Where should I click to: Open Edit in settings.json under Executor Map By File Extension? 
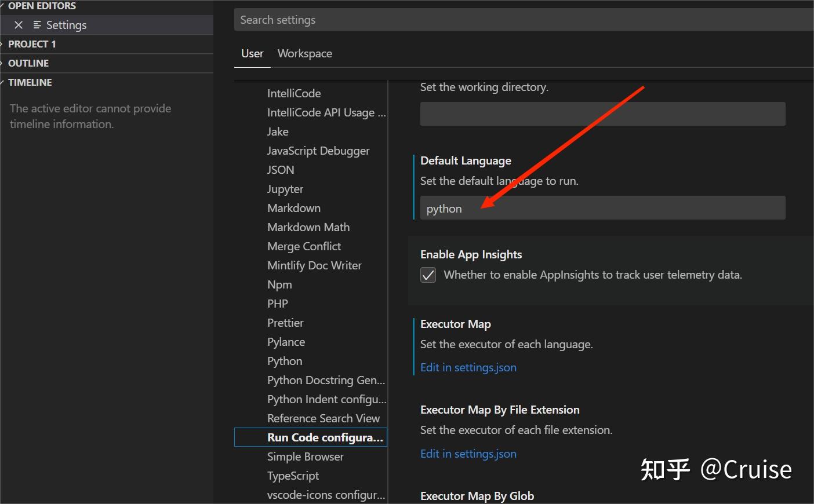pos(468,454)
